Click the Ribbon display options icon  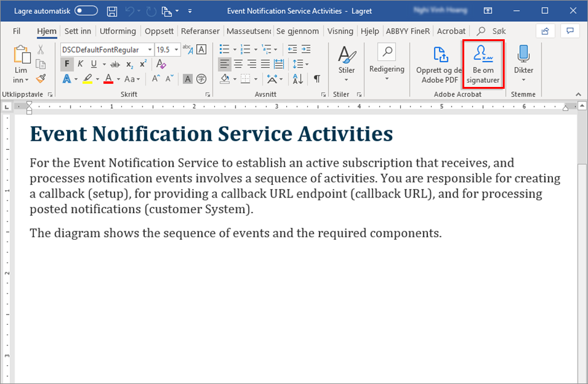[x=488, y=11]
